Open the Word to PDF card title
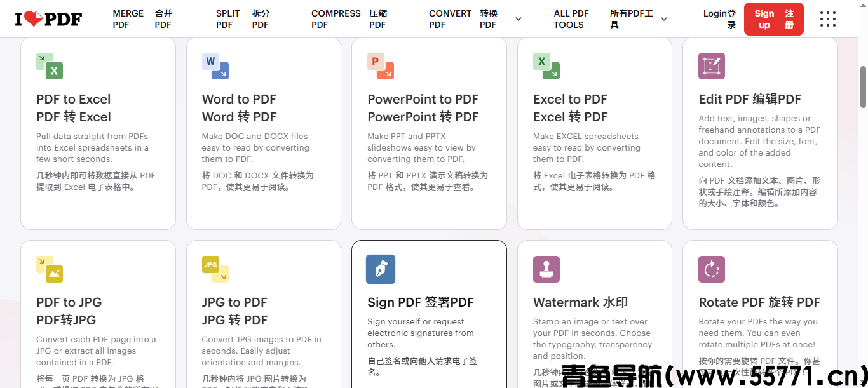Viewport: 868px width, 388px height. pos(240,108)
